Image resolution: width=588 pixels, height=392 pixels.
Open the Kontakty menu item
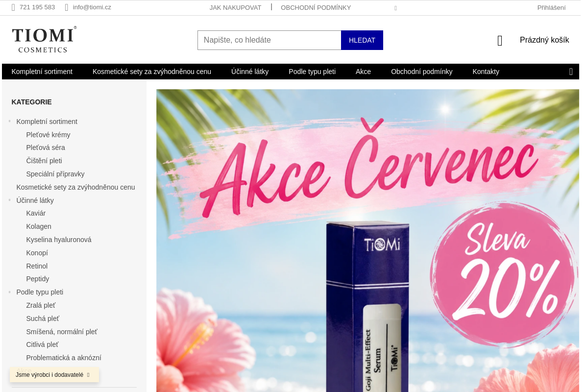pyautogui.click(x=486, y=72)
